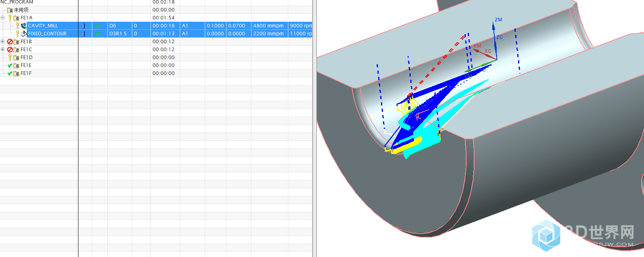Image resolution: width=644 pixels, height=257 pixels.
Task: Click the path checkmark in FIXED_CONTOUR row
Action: point(97,34)
